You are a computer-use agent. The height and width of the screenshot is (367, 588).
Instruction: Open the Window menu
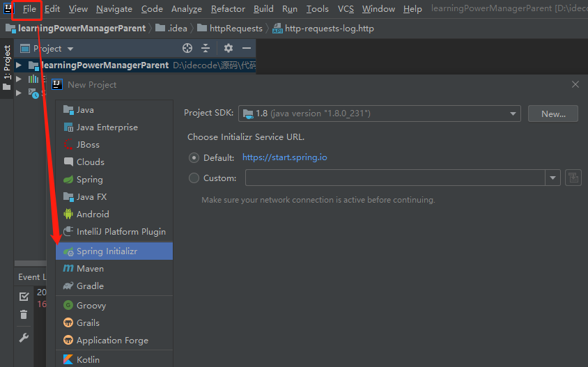click(x=378, y=8)
